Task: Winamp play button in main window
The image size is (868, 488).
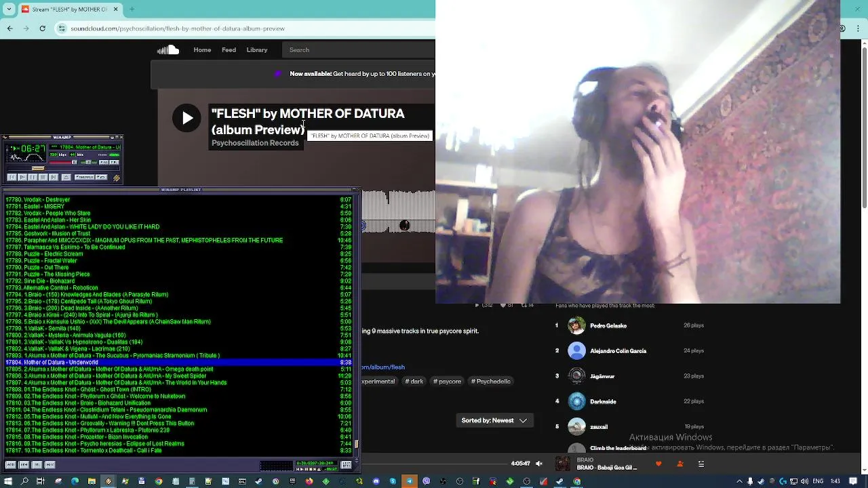Action: [22, 177]
